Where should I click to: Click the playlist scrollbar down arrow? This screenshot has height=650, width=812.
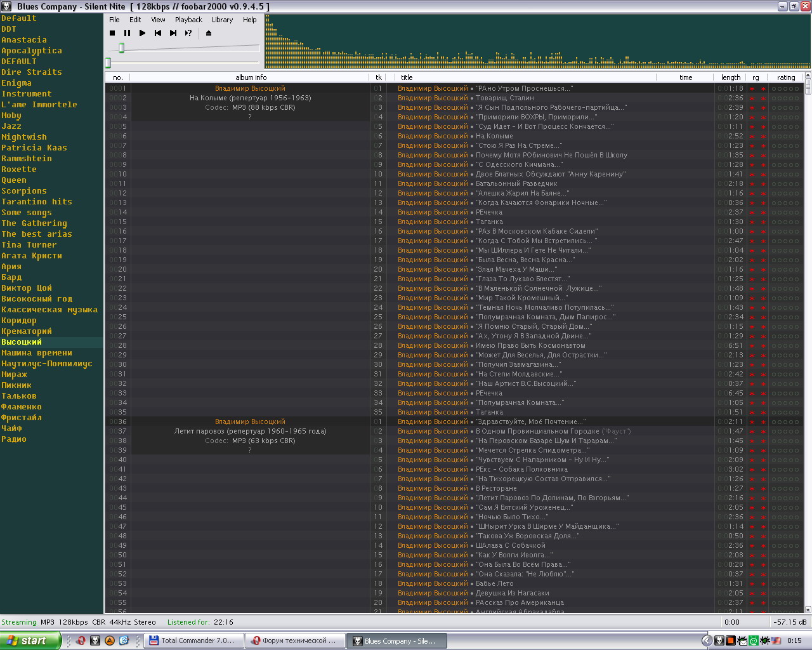pos(808,609)
